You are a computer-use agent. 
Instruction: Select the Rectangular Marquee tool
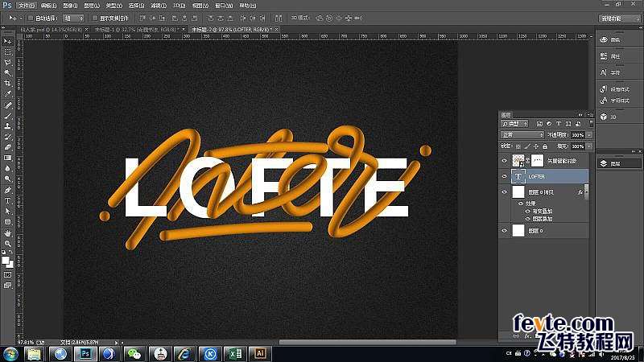point(8,52)
